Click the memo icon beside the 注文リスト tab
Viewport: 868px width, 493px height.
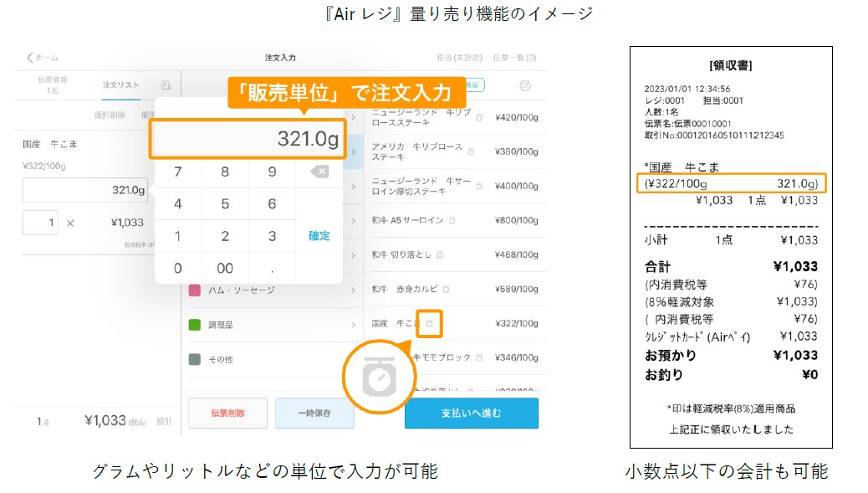click(164, 85)
